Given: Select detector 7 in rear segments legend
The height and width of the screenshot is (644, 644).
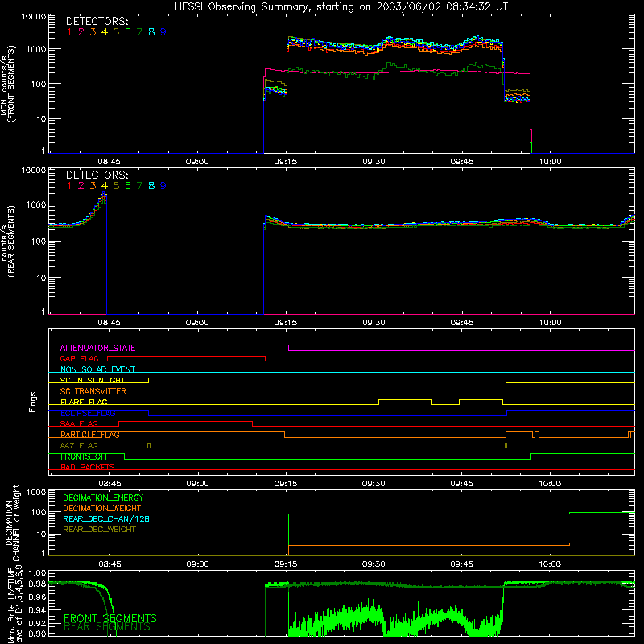Looking at the screenshot, I should (x=139, y=186).
